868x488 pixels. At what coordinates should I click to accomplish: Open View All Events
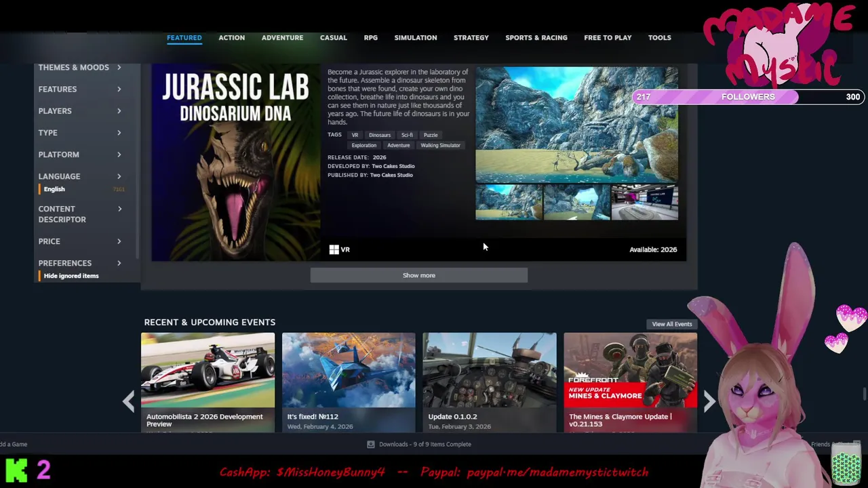[x=672, y=324]
